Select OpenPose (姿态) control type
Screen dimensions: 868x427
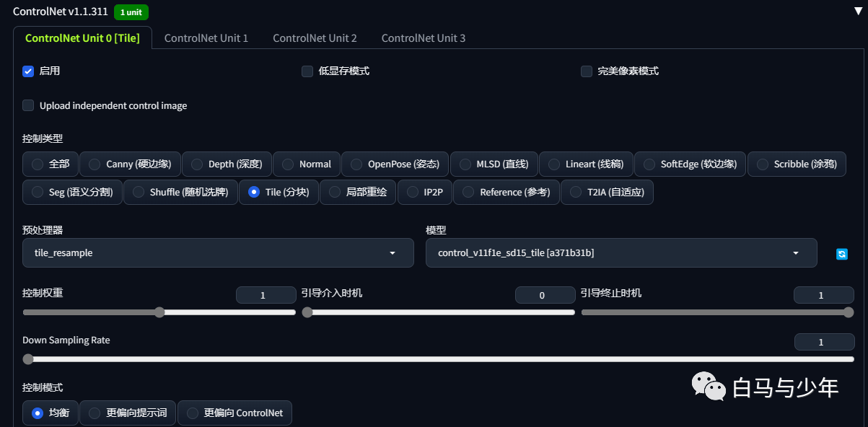point(395,164)
